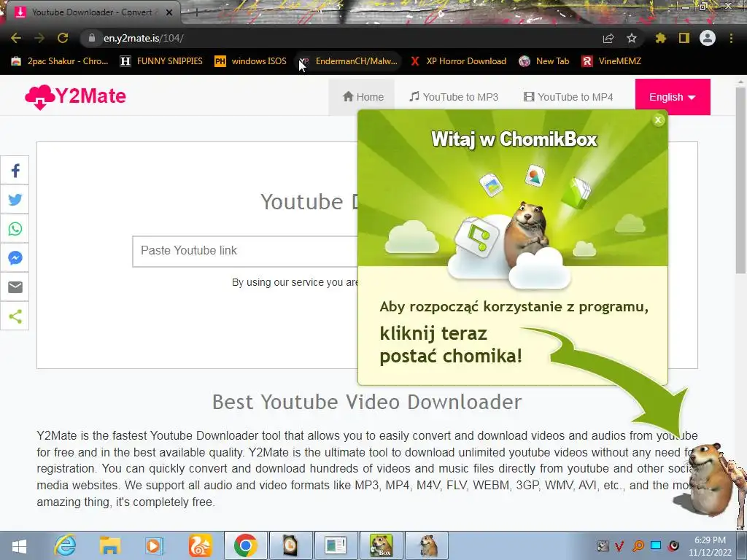Bookmark this page with the star icon

(x=632, y=38)
